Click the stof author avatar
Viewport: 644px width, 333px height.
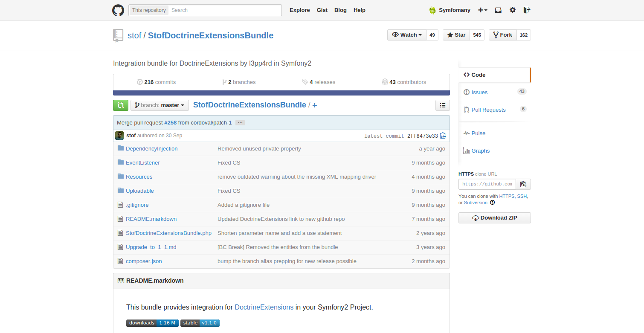coord(119,136)
